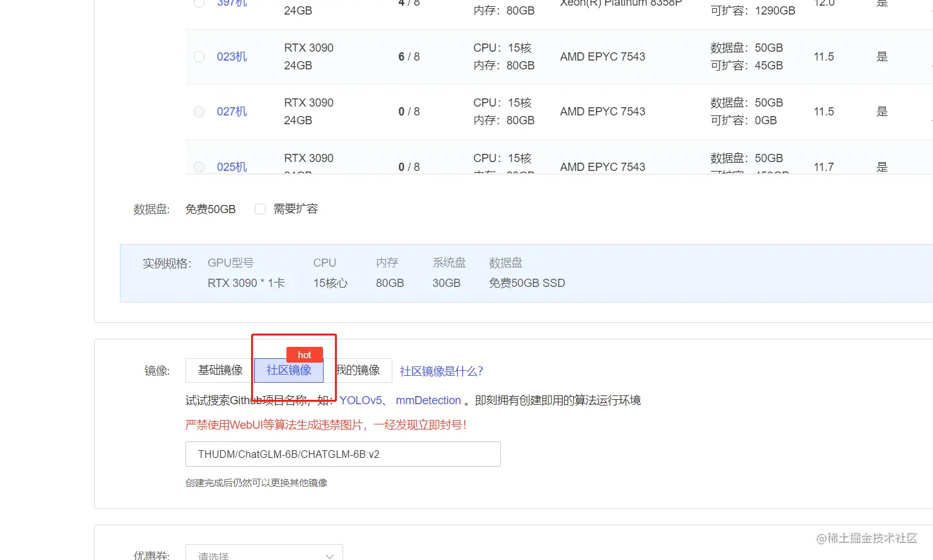Open the 优惠券 coupon selector
The height and width of the screenshot is (560, 933).
point(264,554)
